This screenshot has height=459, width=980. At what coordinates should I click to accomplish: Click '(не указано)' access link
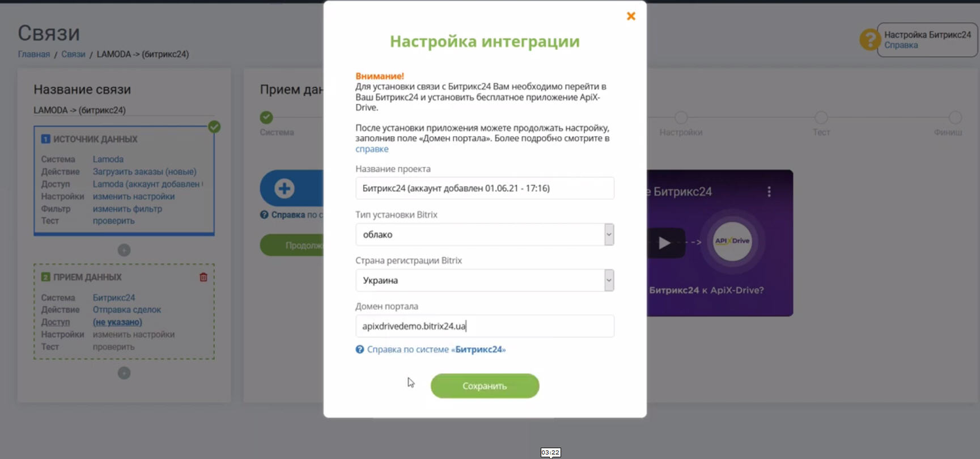(x=117, y=322)
